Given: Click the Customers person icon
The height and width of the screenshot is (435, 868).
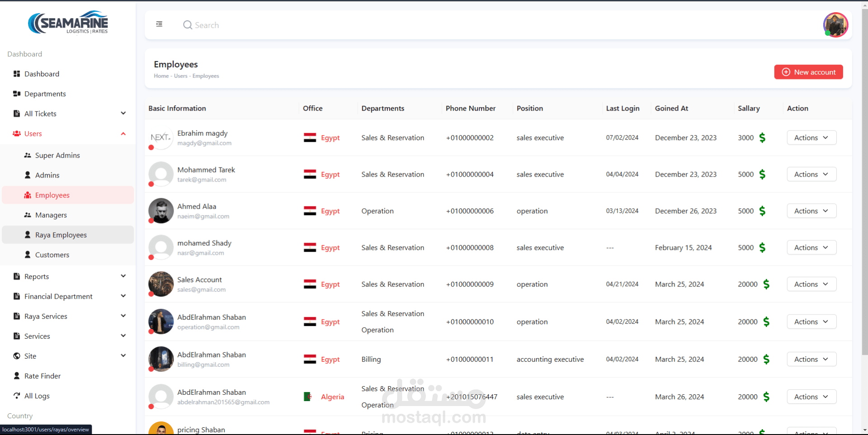Looking at the screenshot, I should [28, 254].
